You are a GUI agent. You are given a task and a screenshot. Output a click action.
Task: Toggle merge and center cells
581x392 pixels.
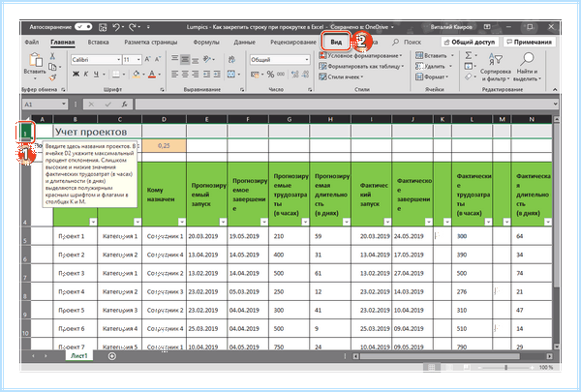tap(231, 75)
